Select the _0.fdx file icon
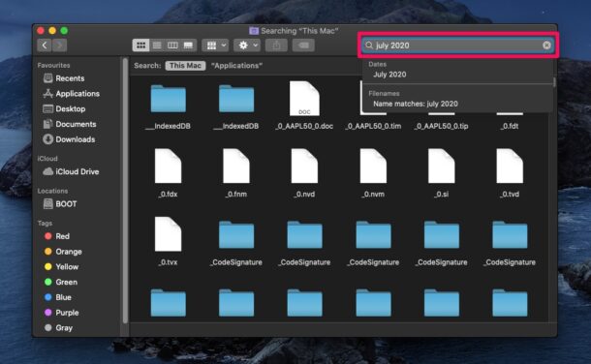The width and height of the screenshot is (591, 364). click(169, 167)
